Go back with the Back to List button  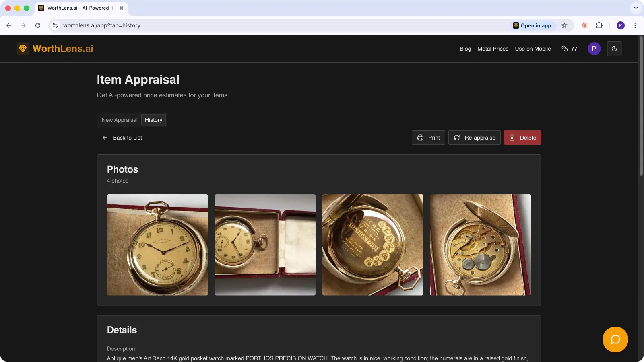tap(122, 138)
